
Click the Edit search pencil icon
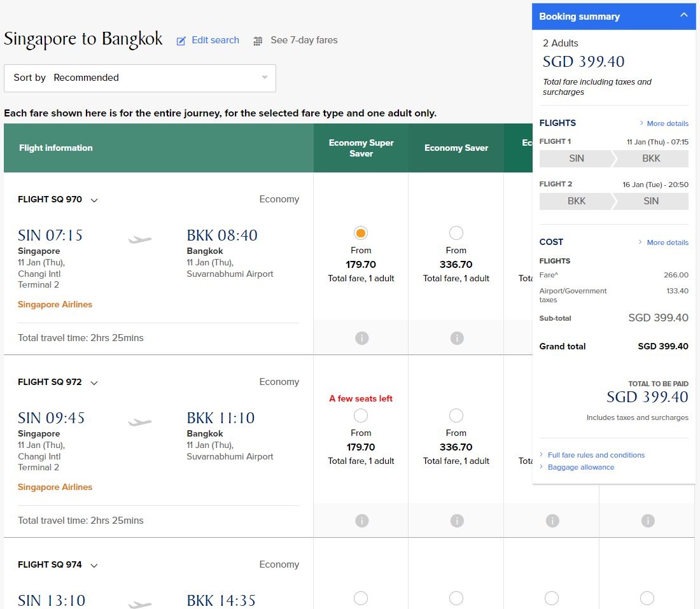pos(181,41)
